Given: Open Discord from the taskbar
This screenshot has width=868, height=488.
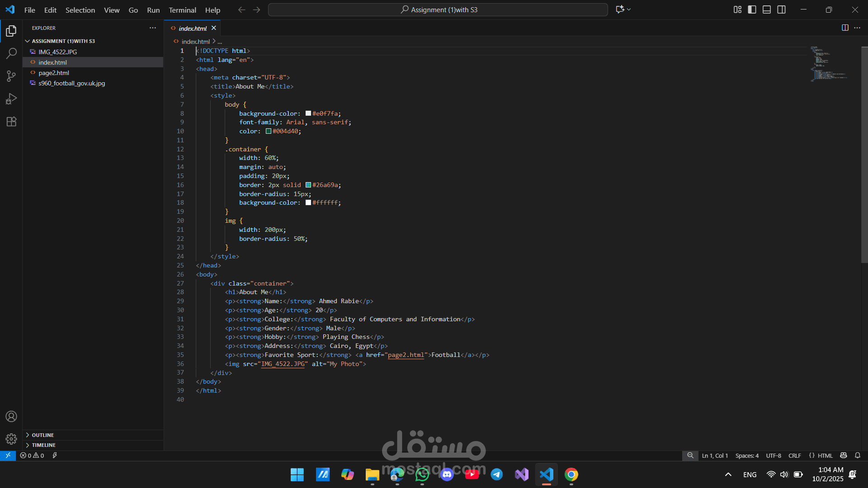Looking at the screenshot, I should tap(447, 474).
